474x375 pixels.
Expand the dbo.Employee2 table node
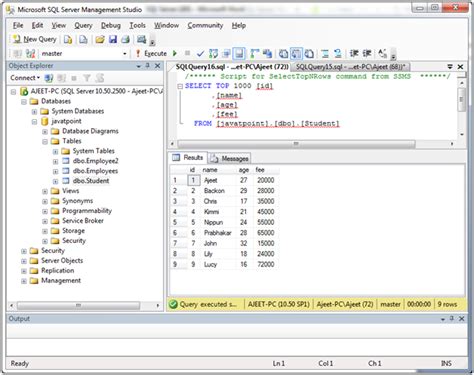(55, 162)
